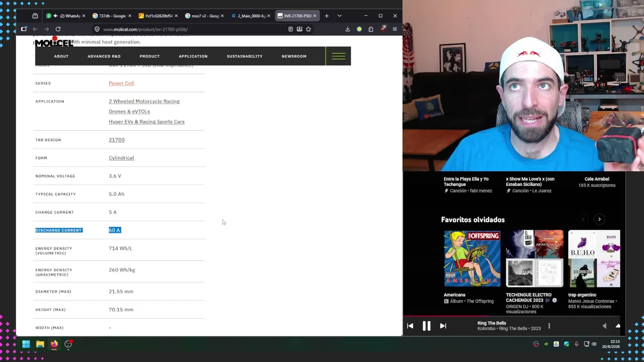The image size is (644, 362).
Task: Open reader view in the address bar
Action: click(290, 29)
